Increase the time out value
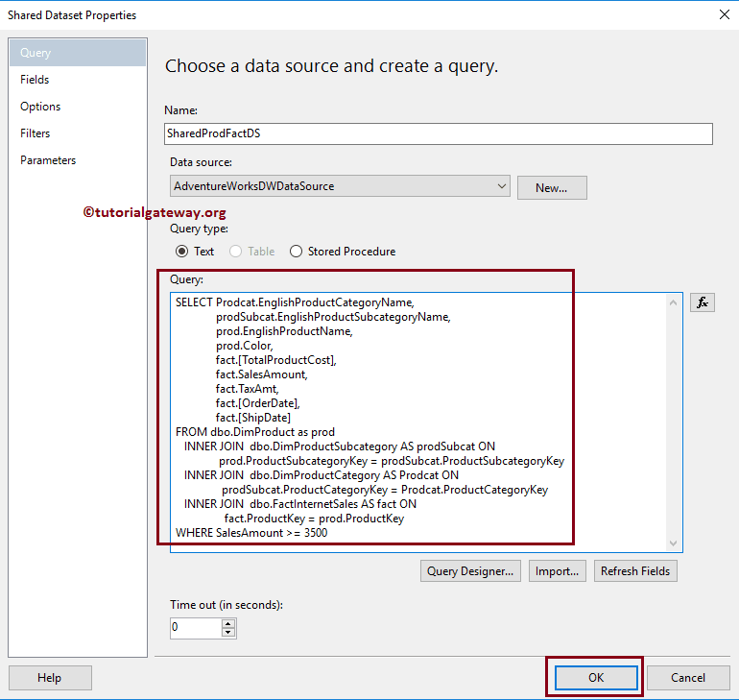The image size is (739, 700). pyautogui.click(x=228, y=623)
